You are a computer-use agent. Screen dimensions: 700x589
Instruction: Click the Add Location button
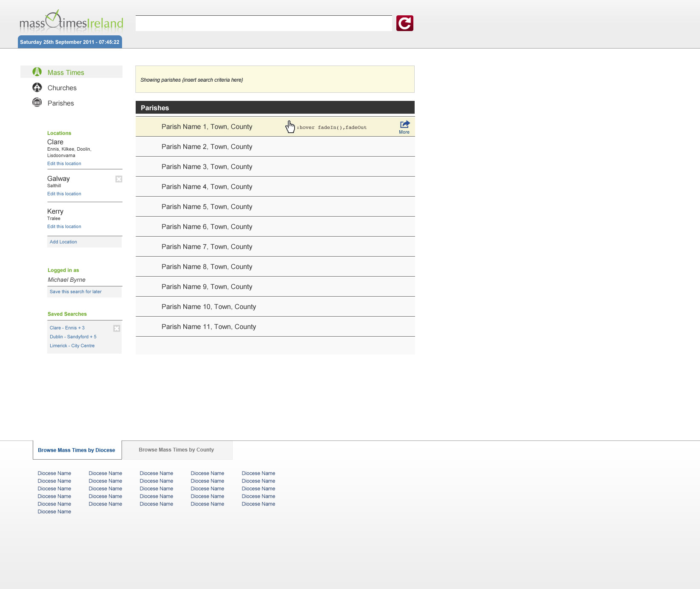click(63, 242)
